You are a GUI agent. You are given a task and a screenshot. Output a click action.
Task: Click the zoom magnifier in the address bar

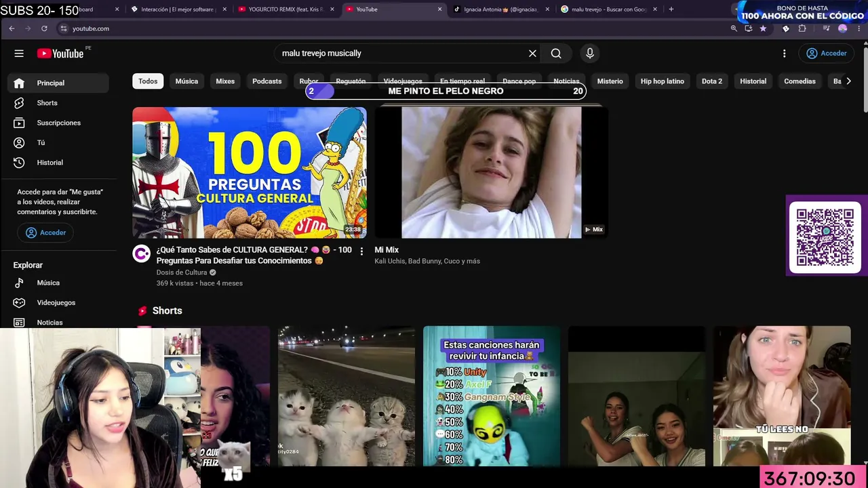pyautogui.click(x=734, y=28)
